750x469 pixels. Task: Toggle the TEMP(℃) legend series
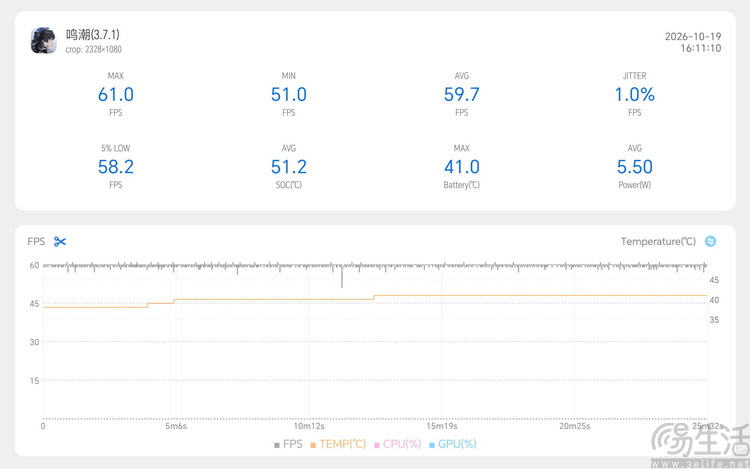coord(338,444)
